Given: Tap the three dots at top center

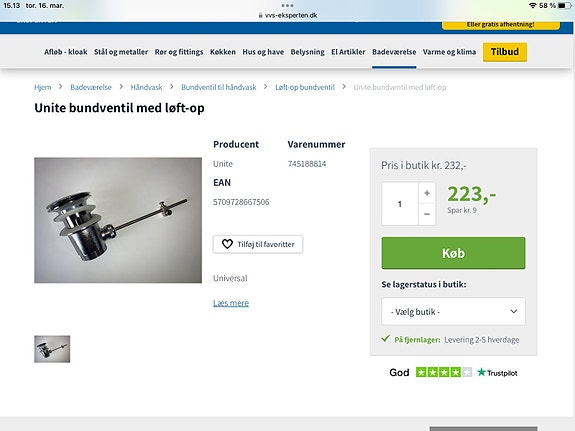Looking at the screenshot, I should (288, 6).
